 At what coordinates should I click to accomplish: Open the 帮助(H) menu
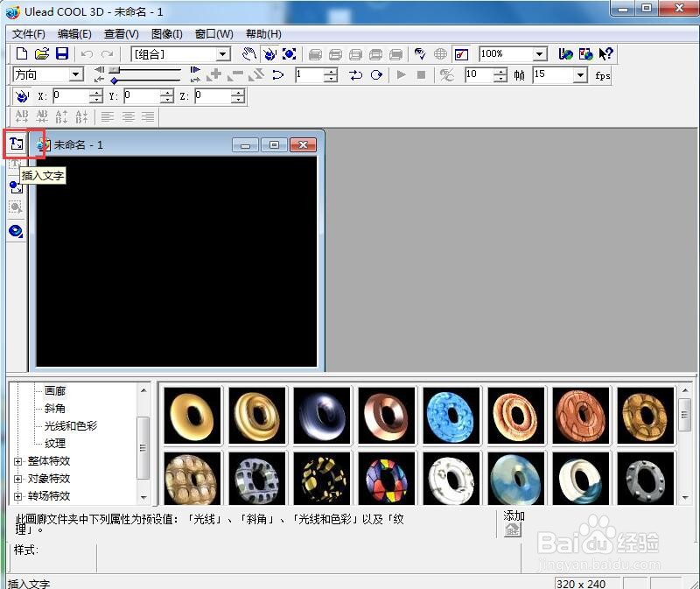(x=263, y=34)
